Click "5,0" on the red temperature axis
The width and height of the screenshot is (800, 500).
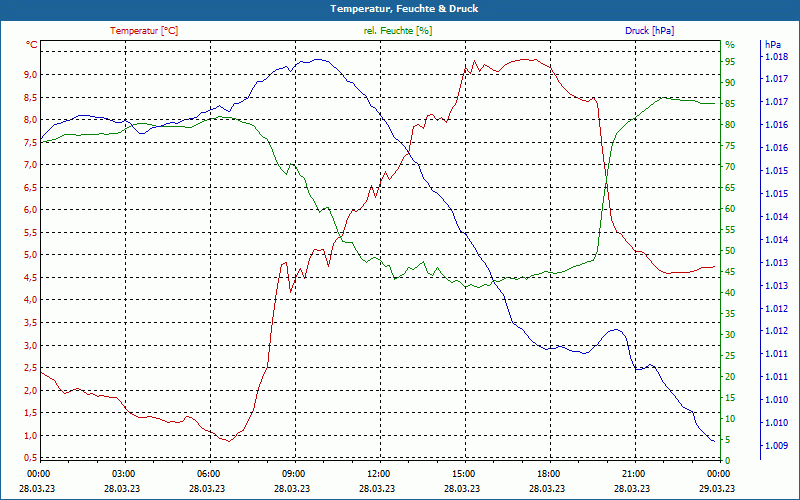pos(31,255)
